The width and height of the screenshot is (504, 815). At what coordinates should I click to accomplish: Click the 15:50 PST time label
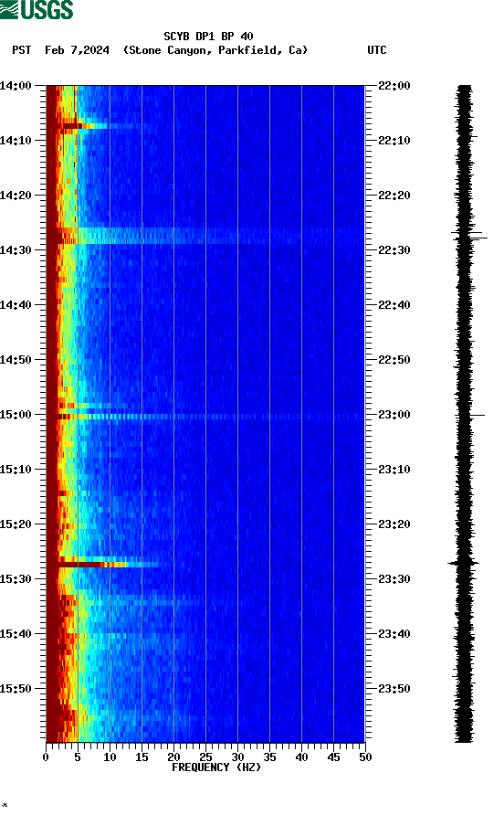16,689
